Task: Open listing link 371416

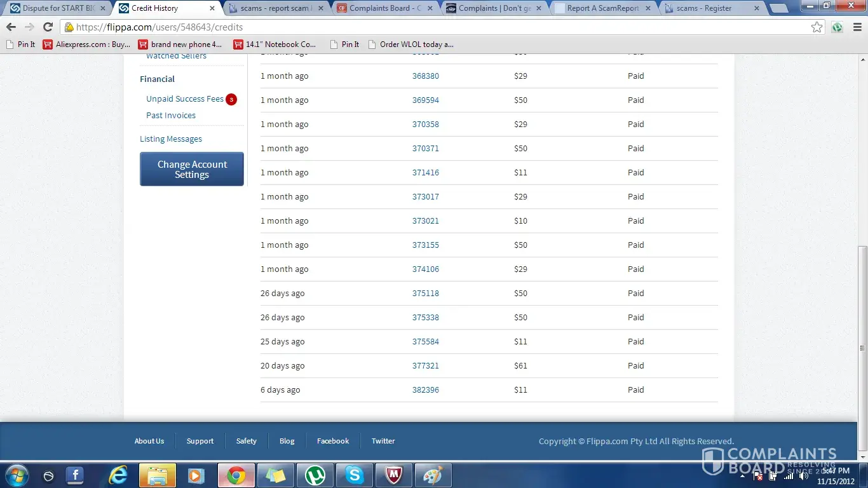Action: click(x=426, y=173)
